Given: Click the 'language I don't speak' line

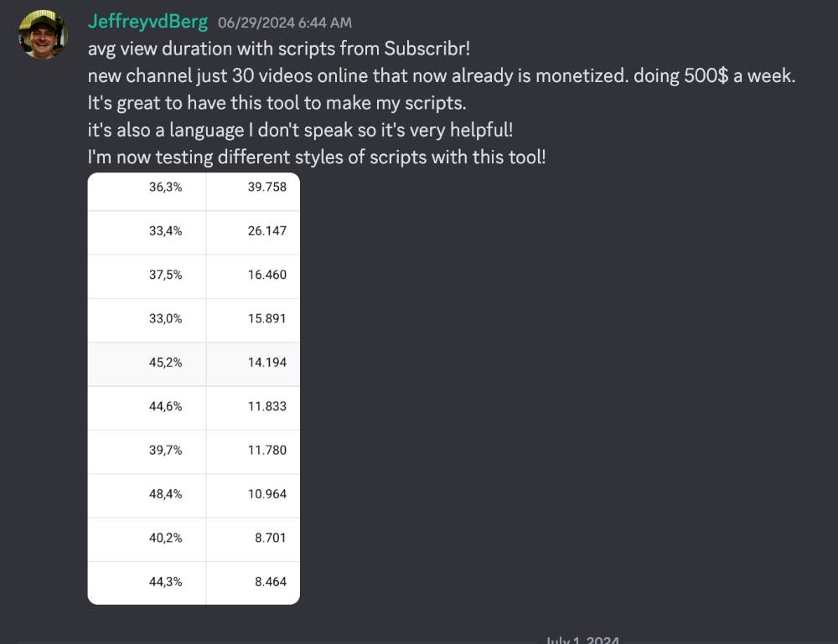Looking at the screenshot, I should [299, 130].
